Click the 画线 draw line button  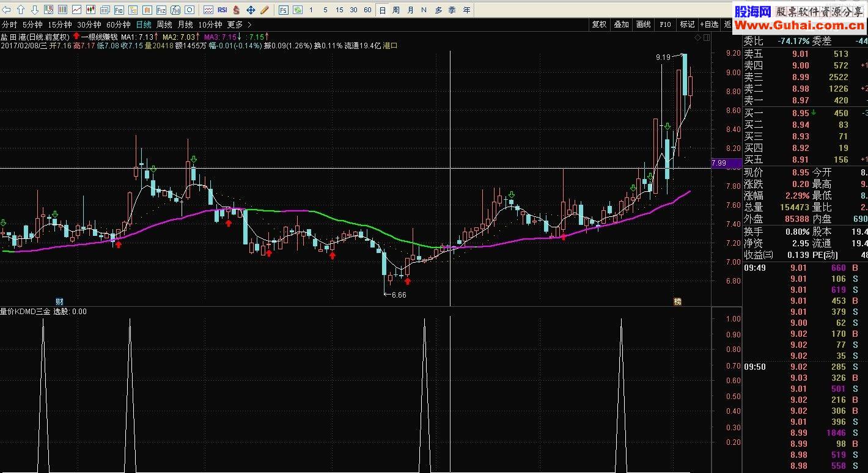[643, 24]
